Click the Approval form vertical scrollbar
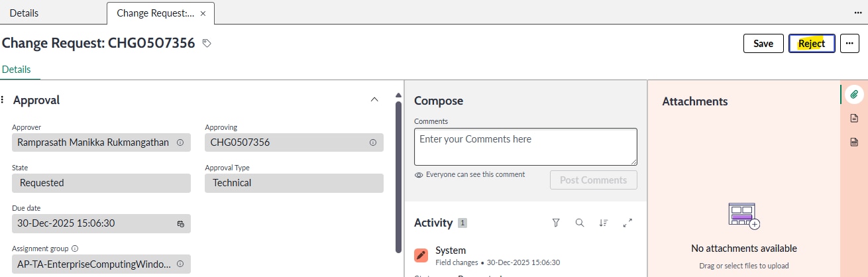868x277 pixels. tap(398, 176)
